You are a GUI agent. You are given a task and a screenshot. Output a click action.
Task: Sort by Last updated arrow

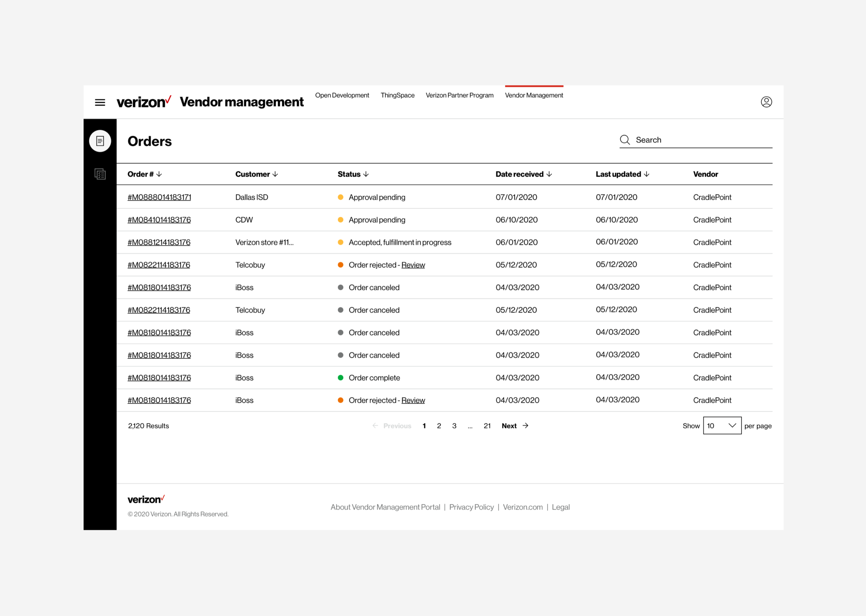(x=646, y=174)
